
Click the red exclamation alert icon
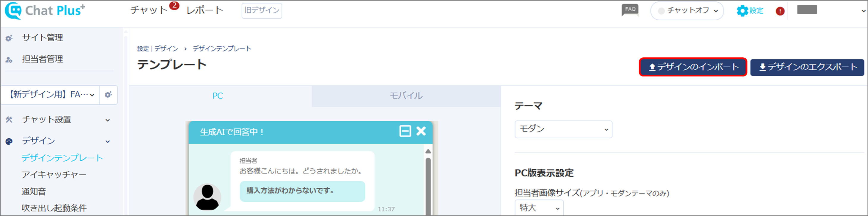(x=780, y=11)
